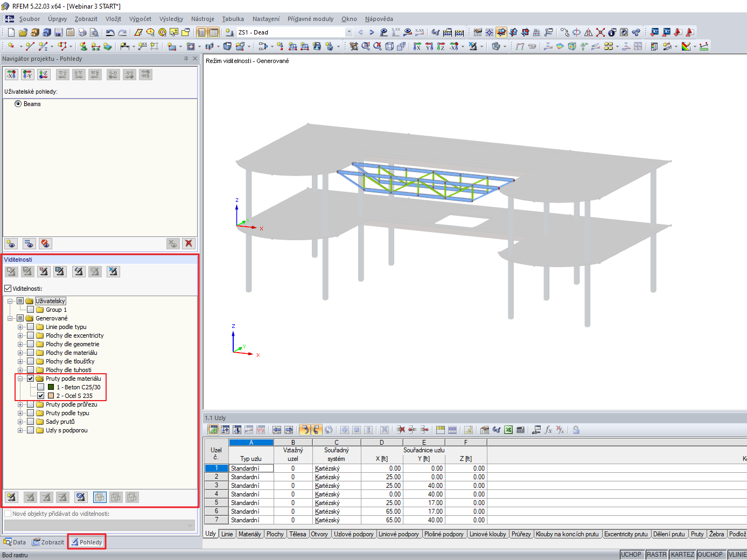Click the function fx icon in table toolbar

(x=548, y=430)
